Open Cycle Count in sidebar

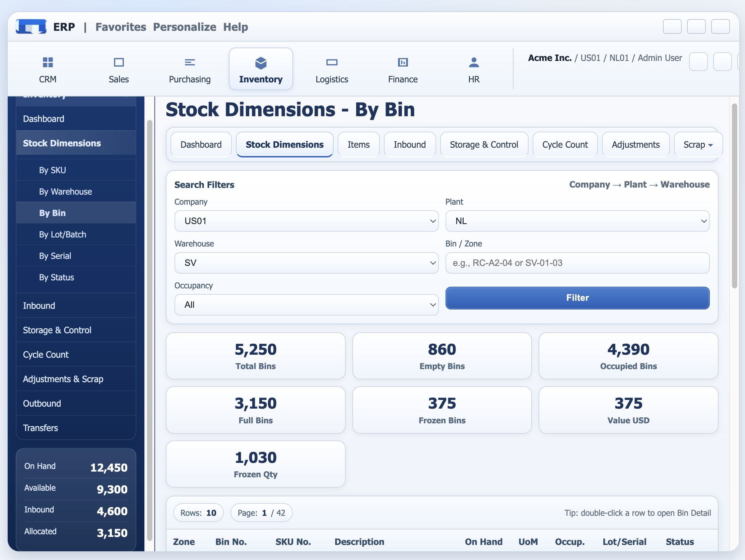pos(76,355)
